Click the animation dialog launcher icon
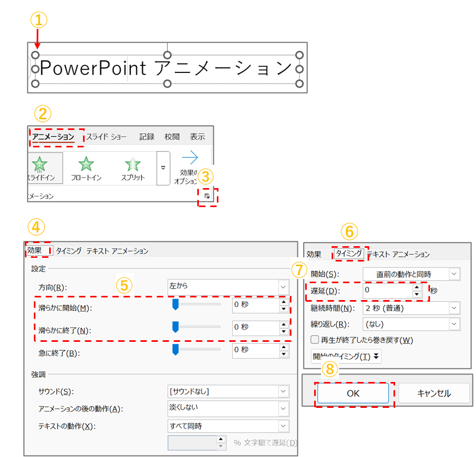This screenshot has width=476, height=457. pos(207,196)
